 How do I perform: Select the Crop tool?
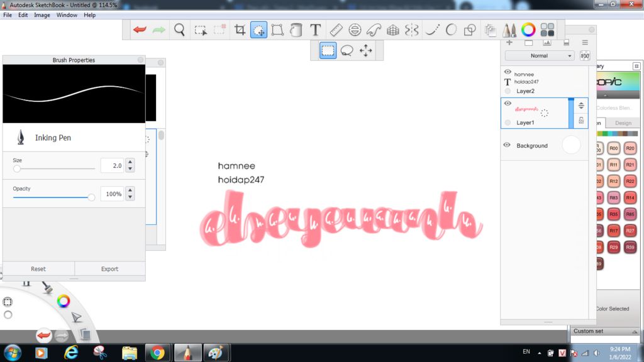[240, 30]
